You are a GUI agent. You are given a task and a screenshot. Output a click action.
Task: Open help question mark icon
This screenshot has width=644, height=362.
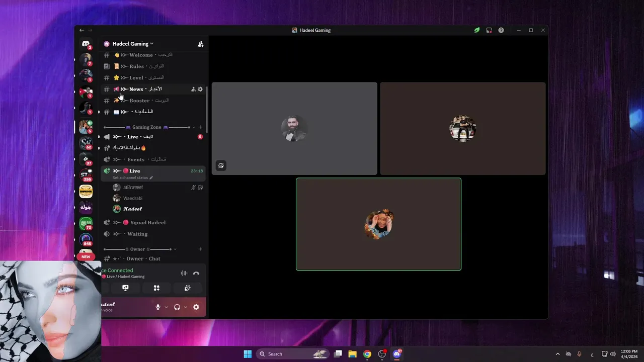tap(501, 30)
